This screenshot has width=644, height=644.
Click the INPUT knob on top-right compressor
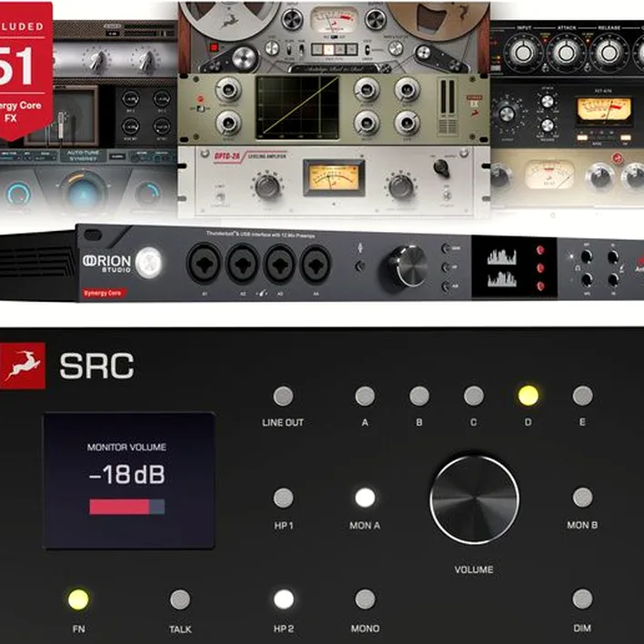click(x=523, y=53)
